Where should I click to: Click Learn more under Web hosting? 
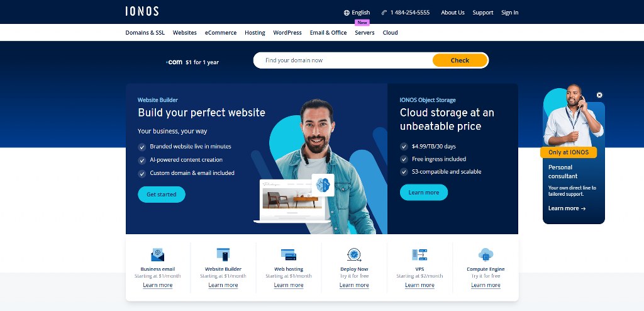[288, 285]
